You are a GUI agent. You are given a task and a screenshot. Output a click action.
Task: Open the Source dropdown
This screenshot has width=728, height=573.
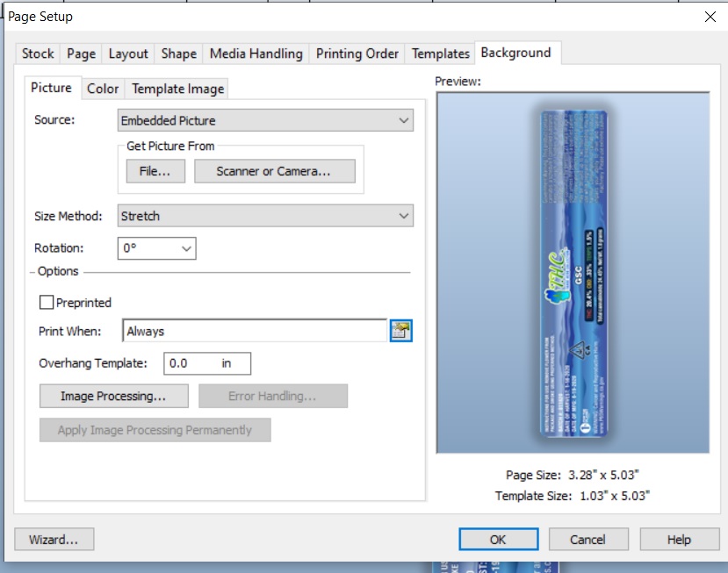click(265, 120)
